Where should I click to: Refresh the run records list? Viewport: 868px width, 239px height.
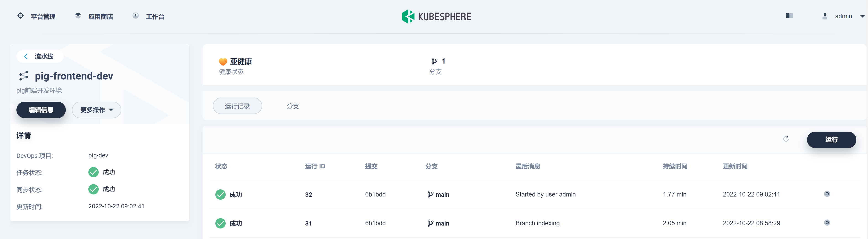(x=786, y=139)
